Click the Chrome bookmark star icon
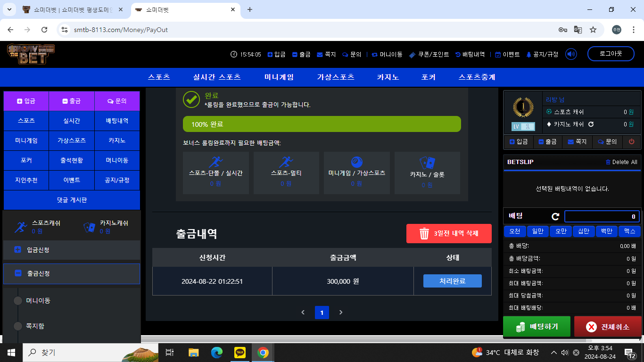The height and width of the screenshot is (362, 644). [x=593, y=30]
